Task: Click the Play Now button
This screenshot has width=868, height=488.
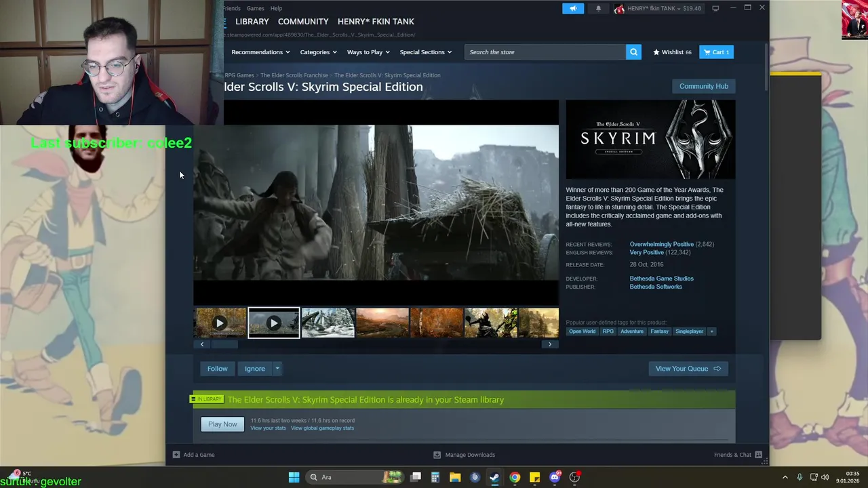Action: click(222, 424)
